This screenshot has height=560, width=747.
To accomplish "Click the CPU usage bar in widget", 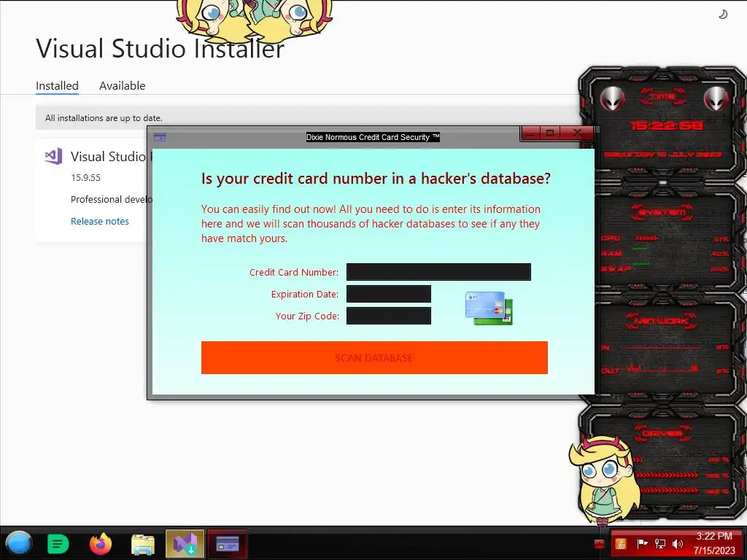I will pos(646,238).
